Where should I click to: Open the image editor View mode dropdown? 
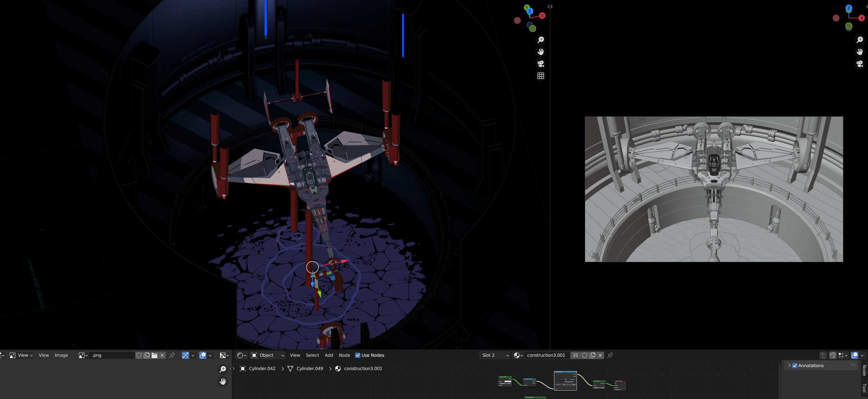[x=21, y=355]
